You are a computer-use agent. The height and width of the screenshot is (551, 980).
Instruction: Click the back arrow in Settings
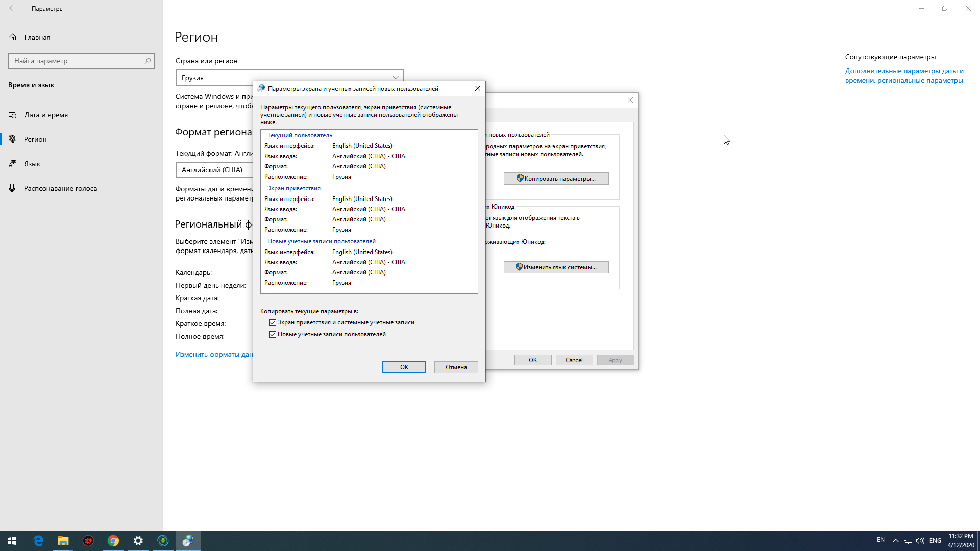(x=12, y=8)
